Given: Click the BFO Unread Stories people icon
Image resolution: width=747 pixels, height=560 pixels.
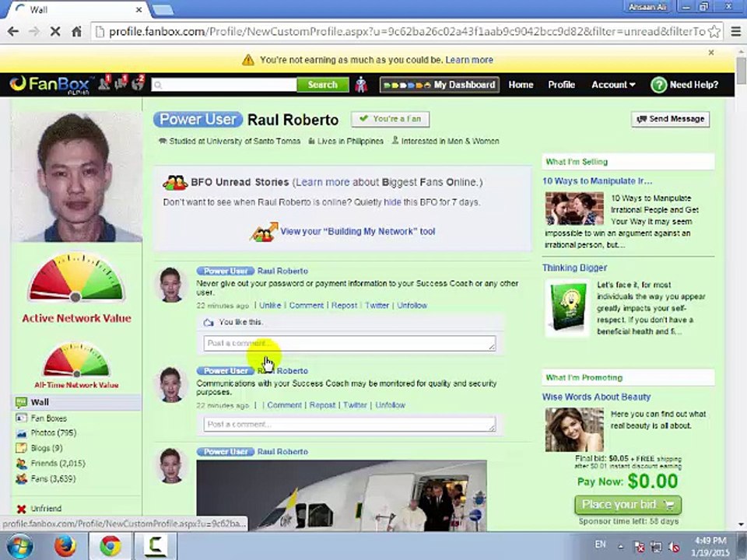Looking at the screenshot, I should point(175,182).
